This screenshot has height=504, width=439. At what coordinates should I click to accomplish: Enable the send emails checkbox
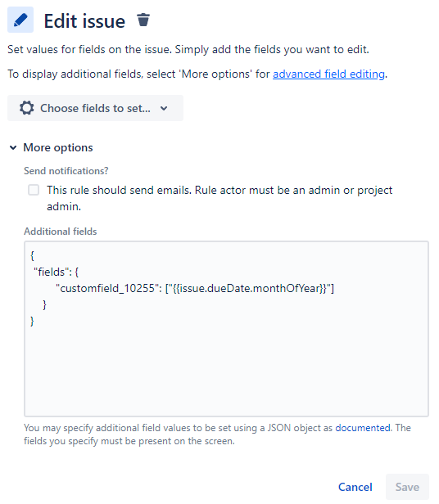[34, 190]
